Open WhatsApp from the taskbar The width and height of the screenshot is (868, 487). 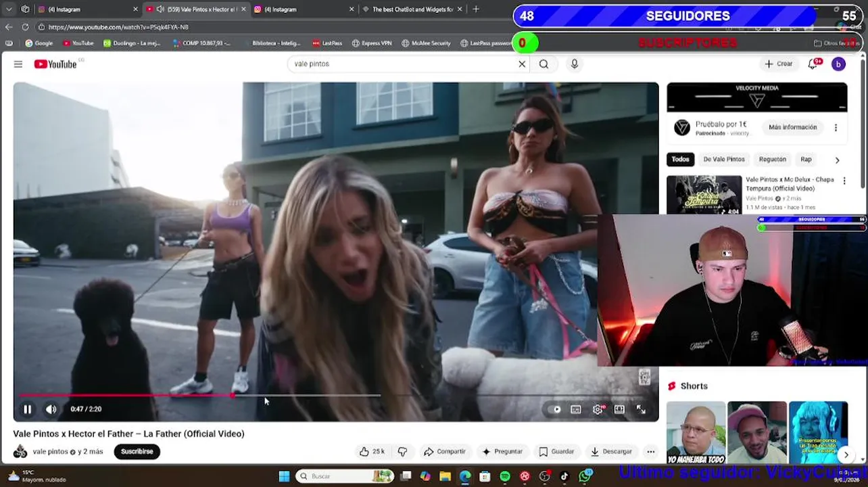[585, 476]
